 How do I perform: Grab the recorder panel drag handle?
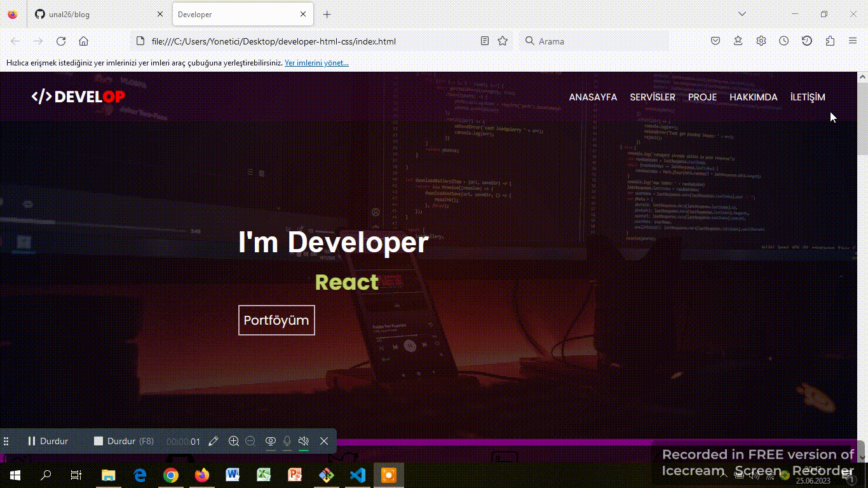click(6, 441)
